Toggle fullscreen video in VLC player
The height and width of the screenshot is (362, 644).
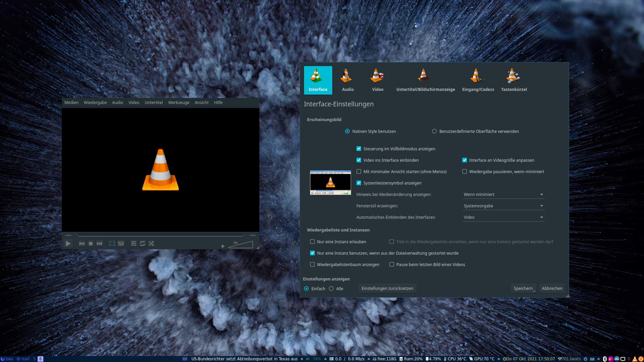pyautogui.click(x=112, y=244)
